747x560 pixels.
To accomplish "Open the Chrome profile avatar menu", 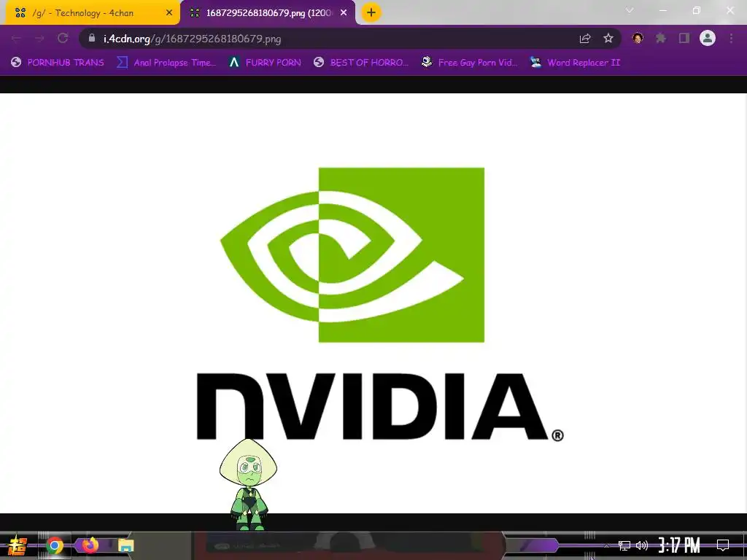I will point(708,38).
